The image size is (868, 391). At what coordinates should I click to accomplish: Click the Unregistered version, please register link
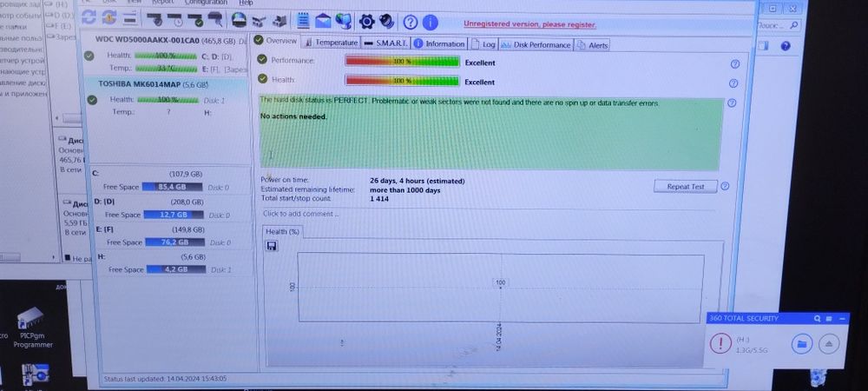529,24
